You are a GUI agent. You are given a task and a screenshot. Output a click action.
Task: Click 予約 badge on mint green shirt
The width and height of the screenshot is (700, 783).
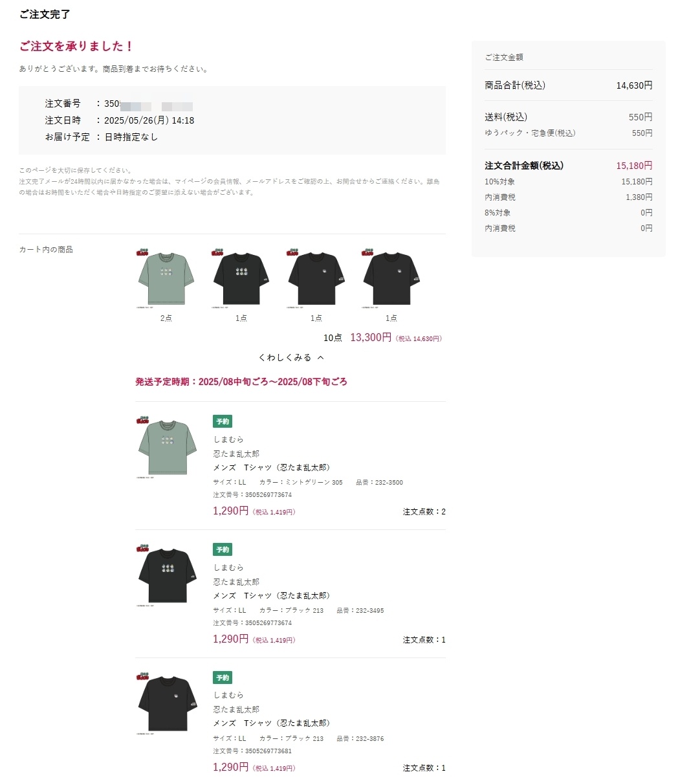pyautogui.click(x=223, y=421)
